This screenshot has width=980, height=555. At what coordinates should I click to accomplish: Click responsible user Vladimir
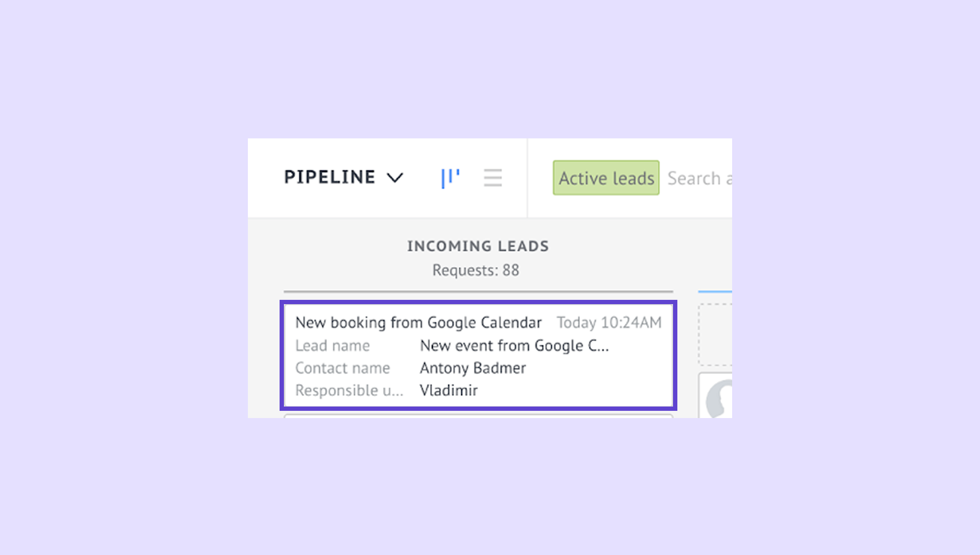pyautogui.click(x=449, y=390)
